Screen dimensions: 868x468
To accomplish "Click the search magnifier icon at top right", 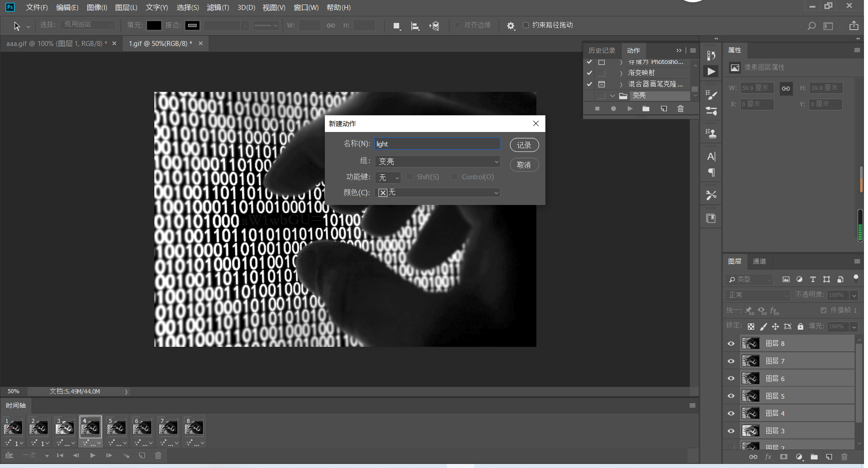I will 811,26.
